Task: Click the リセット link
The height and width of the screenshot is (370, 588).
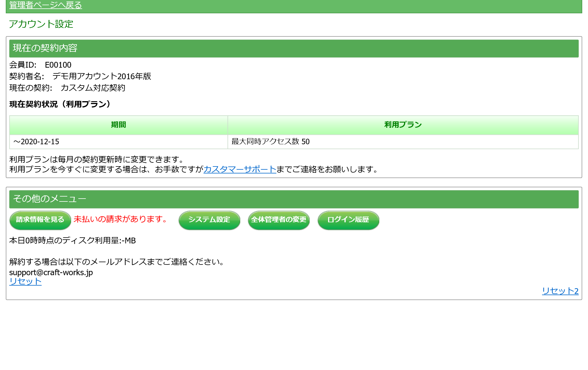Action: [25, 281]
